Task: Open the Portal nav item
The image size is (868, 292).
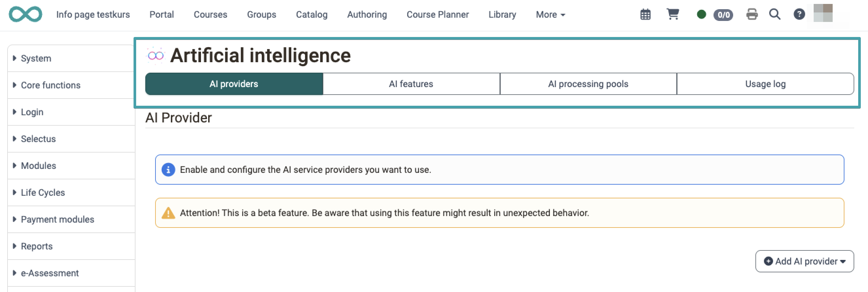Action: 162,14
